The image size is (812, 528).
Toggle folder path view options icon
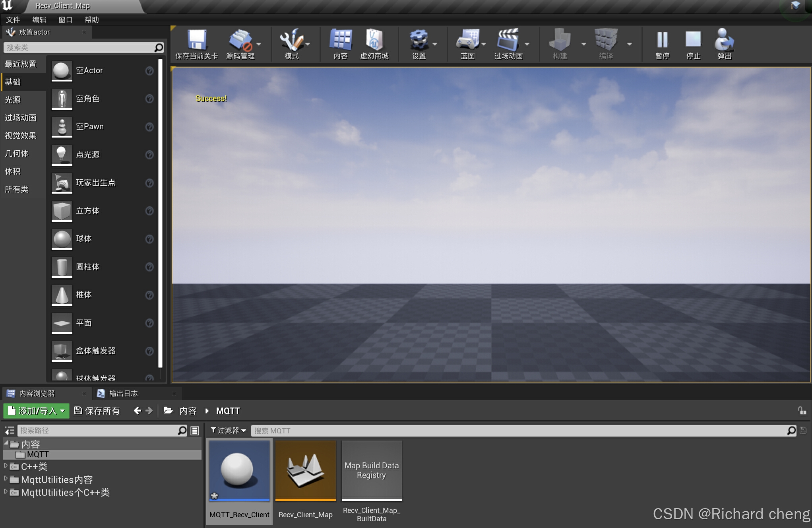pyautogui.click(x=195, y=431)
